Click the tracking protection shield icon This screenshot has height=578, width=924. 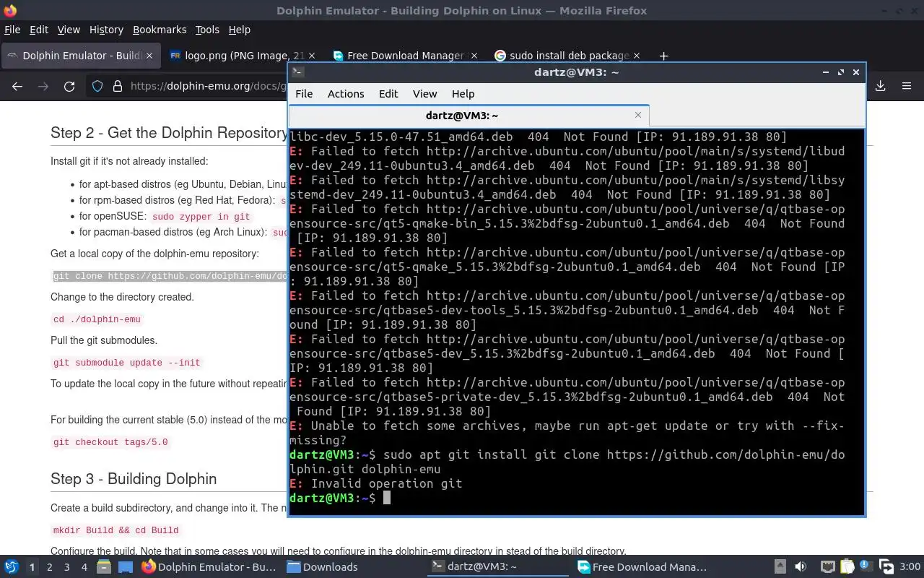point(97,86)
